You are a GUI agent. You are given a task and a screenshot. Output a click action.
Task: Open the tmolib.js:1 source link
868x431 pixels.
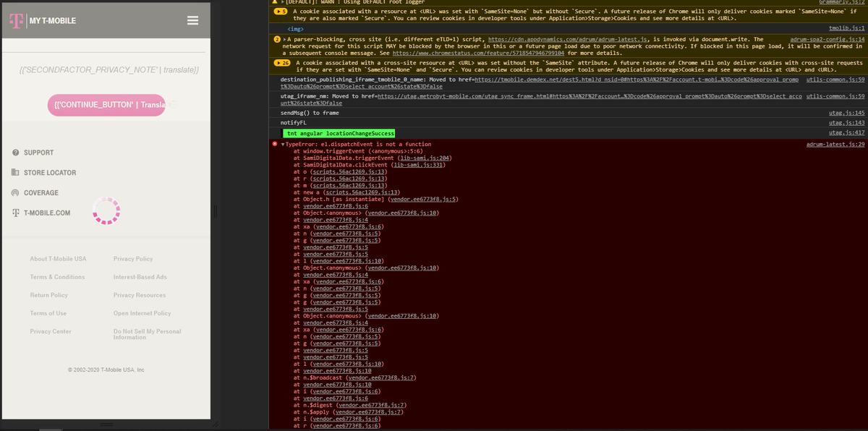tap(846, 27)
